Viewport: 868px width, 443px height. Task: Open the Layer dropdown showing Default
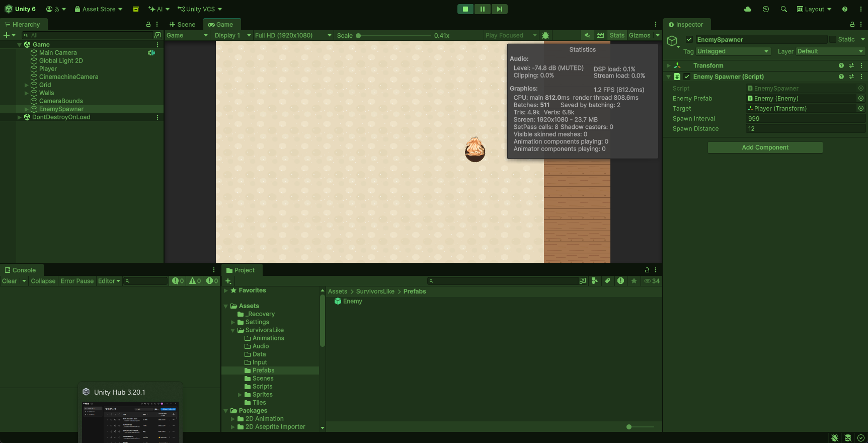click(x=830, y=51)
